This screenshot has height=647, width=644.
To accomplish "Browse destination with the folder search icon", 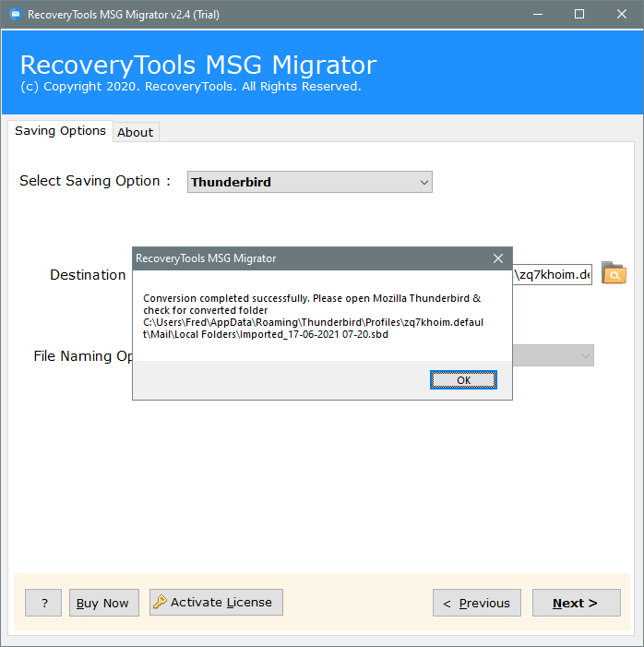I will [x=614, y=273].
